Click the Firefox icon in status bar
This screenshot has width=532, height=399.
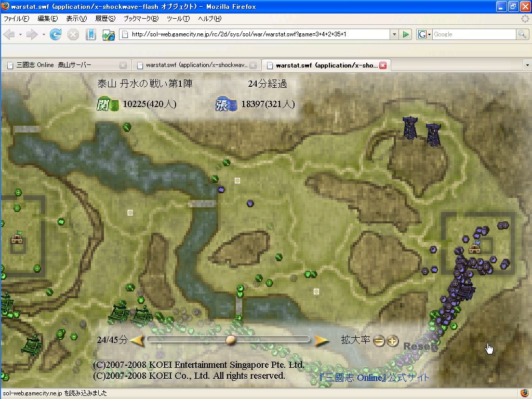coord(525,393)
